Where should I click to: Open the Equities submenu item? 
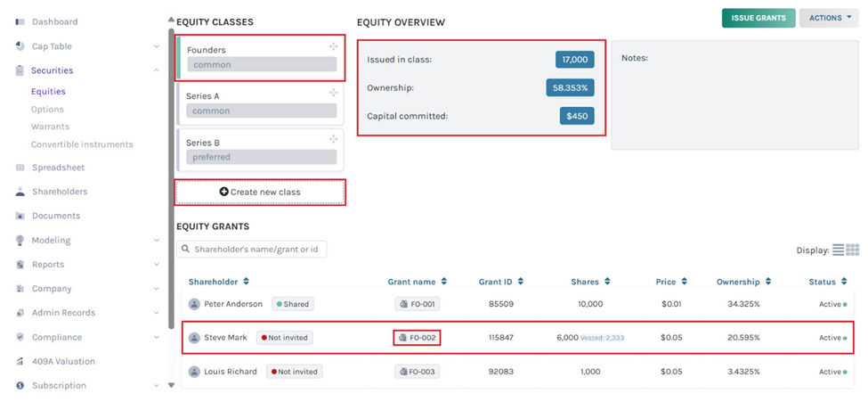pyautogui.click(x=48, y=92)
